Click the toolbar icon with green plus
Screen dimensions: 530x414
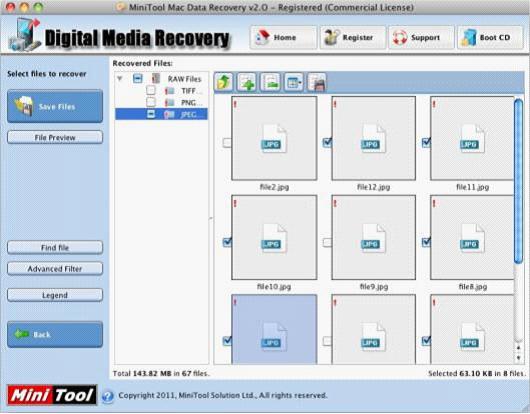pyautogui.click(x=247, y=82)
